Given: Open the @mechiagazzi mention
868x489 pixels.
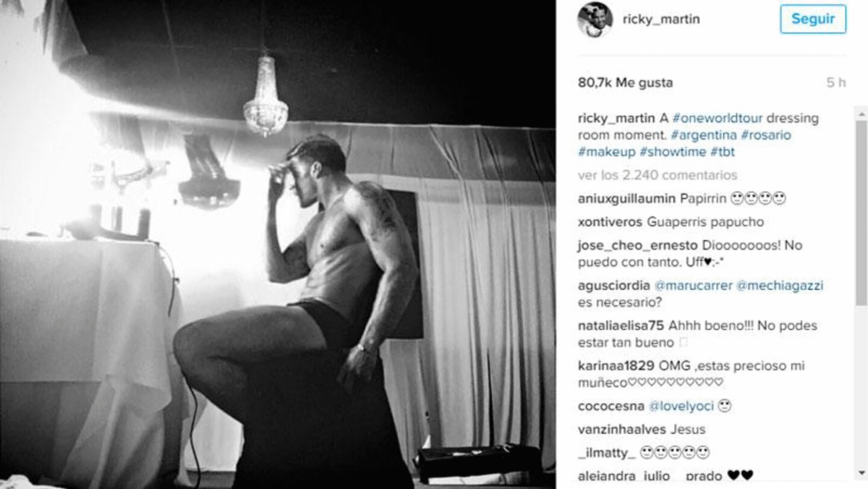Looking at the screenshot, I should pyautogui.click(x=780, y=286).
